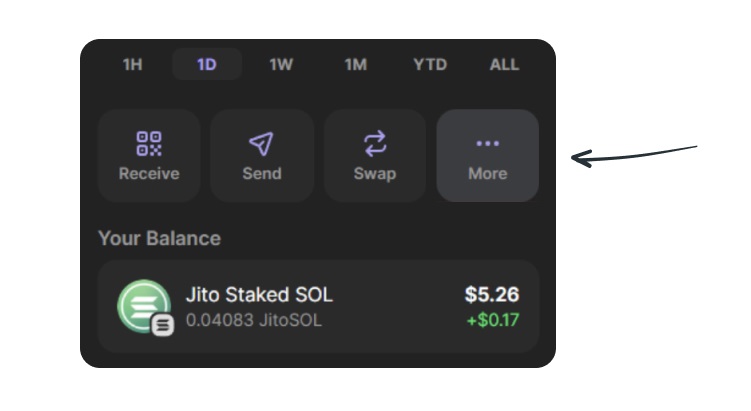Click the small Solana badge on token logo

pyautogui.click(x=163, y=325)
